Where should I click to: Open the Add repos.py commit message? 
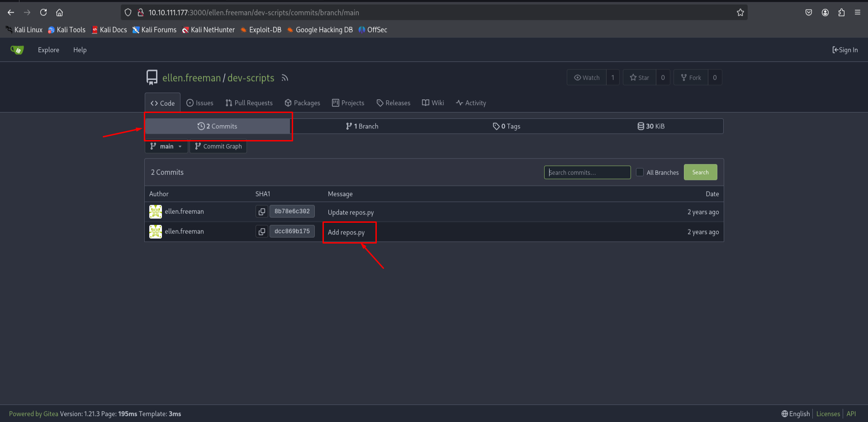(x=346, y=232)
